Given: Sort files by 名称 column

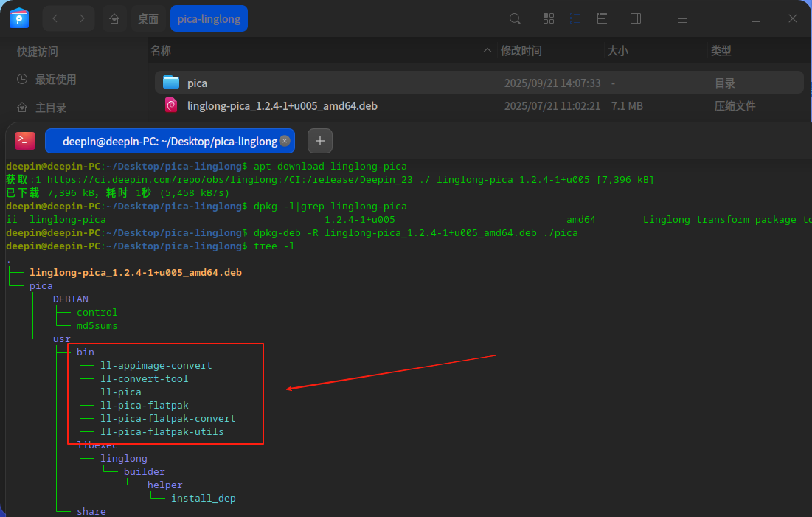Looking at the screenshot, I should [161, 51].
